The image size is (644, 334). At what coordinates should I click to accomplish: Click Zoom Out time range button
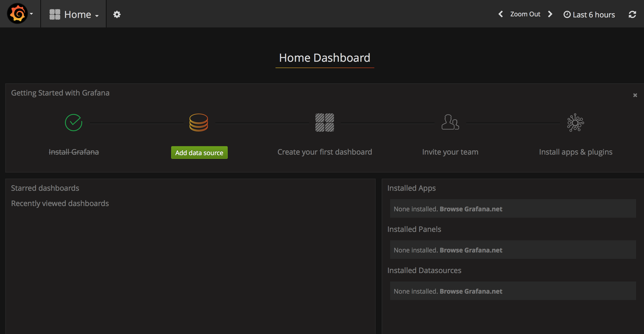(525, 14)
